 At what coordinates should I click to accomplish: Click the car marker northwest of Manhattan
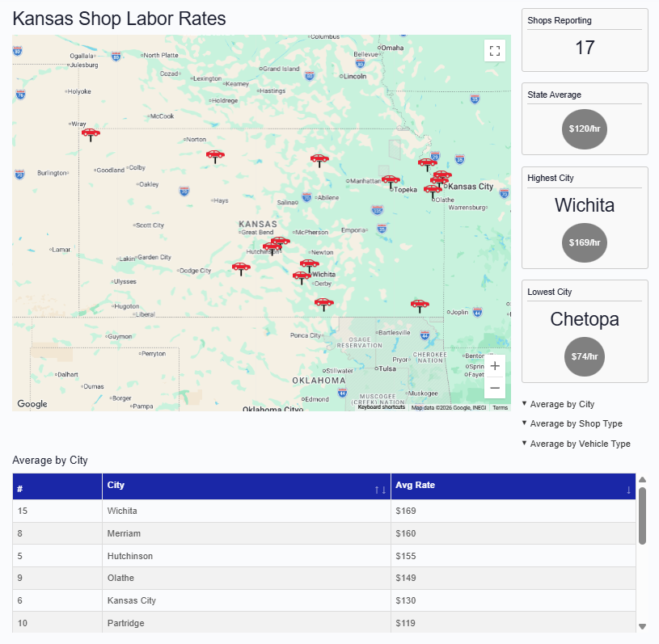[319, 161]
